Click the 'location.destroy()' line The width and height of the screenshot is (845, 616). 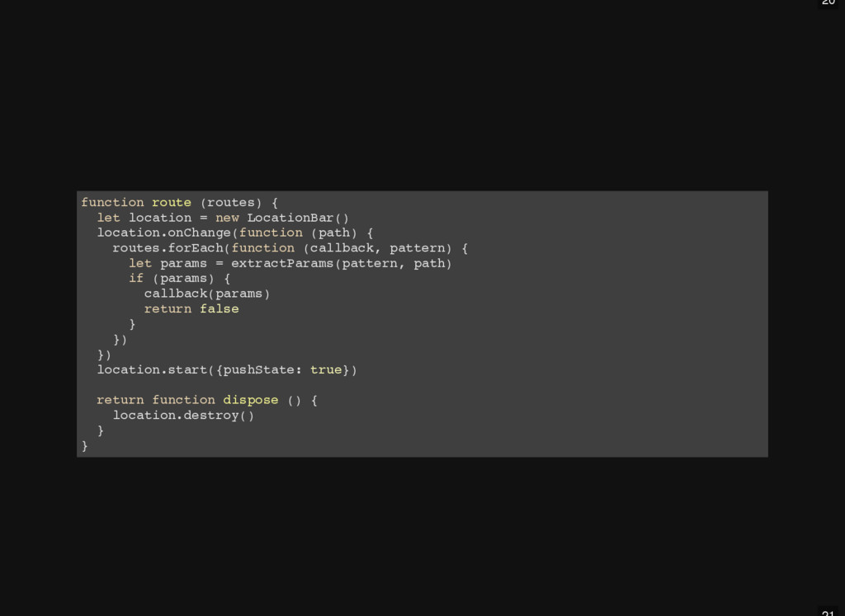[183, 415]
